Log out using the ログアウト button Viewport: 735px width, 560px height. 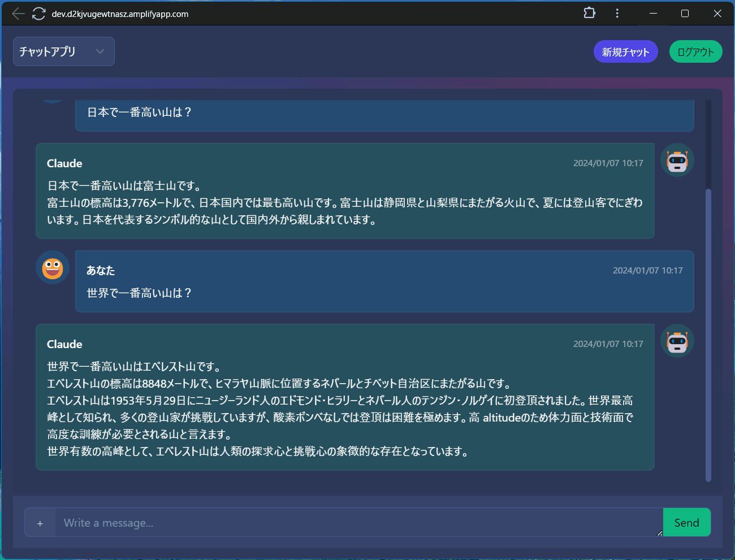click(x=695, y=51)
